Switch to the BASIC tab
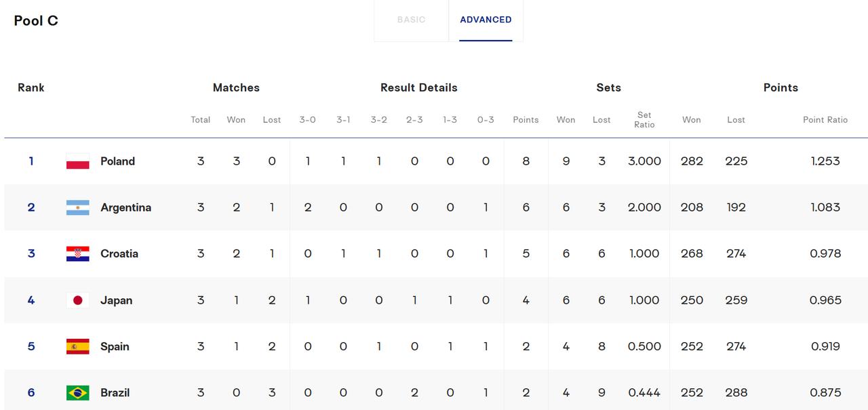The image size is (868, 410). tap(412, 20)
